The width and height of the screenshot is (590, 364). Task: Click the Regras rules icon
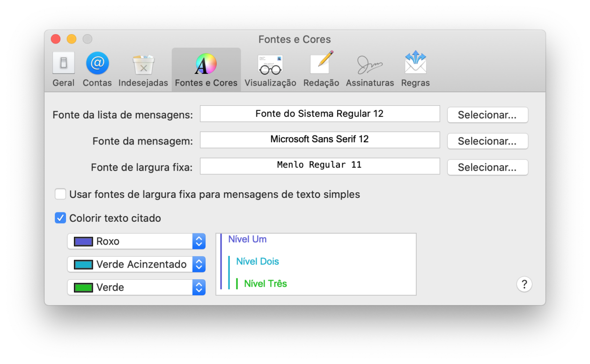click(x=415, y=68)
